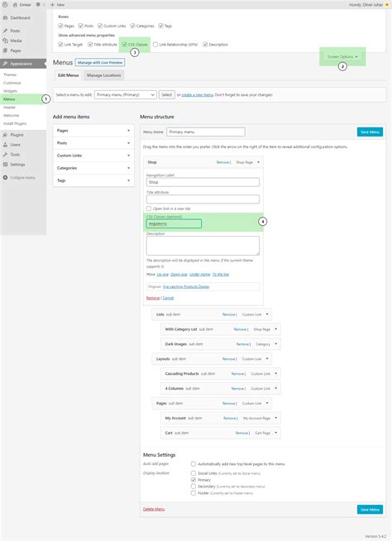Open the Select a menu to edit dropdown
The image size is (392, 542).
126,94
